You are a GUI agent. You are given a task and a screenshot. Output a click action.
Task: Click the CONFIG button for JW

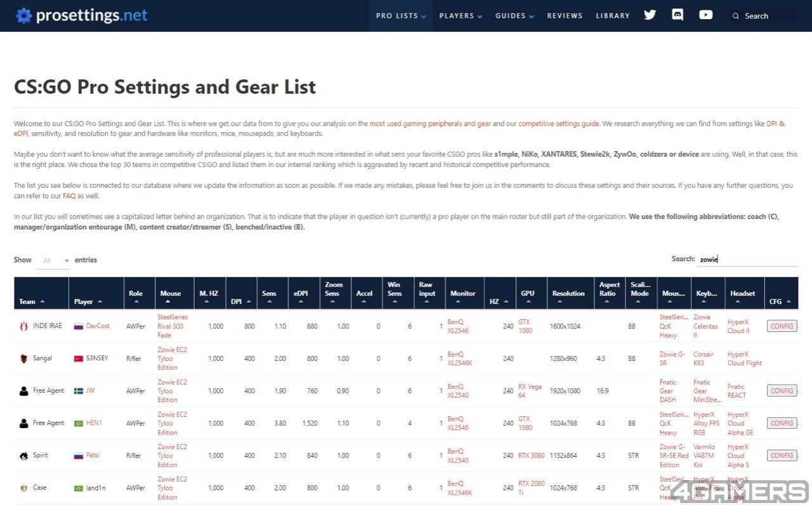(782, 391)
